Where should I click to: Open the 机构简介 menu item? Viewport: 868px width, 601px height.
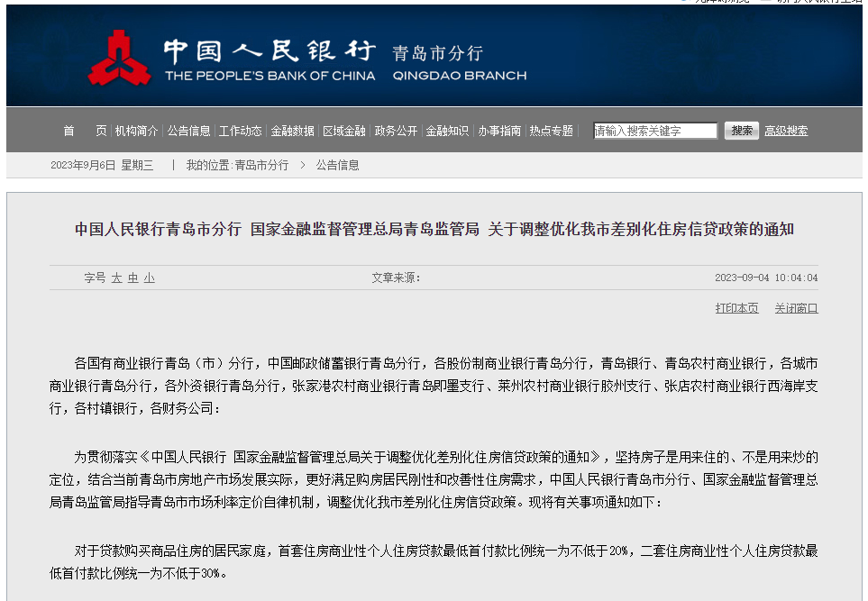click(x=136, y=131)
